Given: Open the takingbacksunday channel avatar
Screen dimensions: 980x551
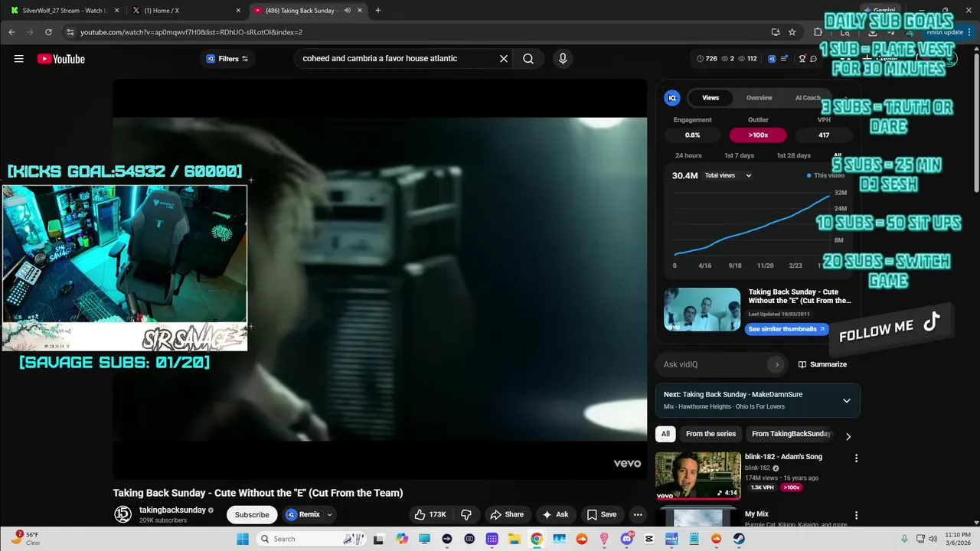Looking at the screenshot, I should tap(122, 514).
